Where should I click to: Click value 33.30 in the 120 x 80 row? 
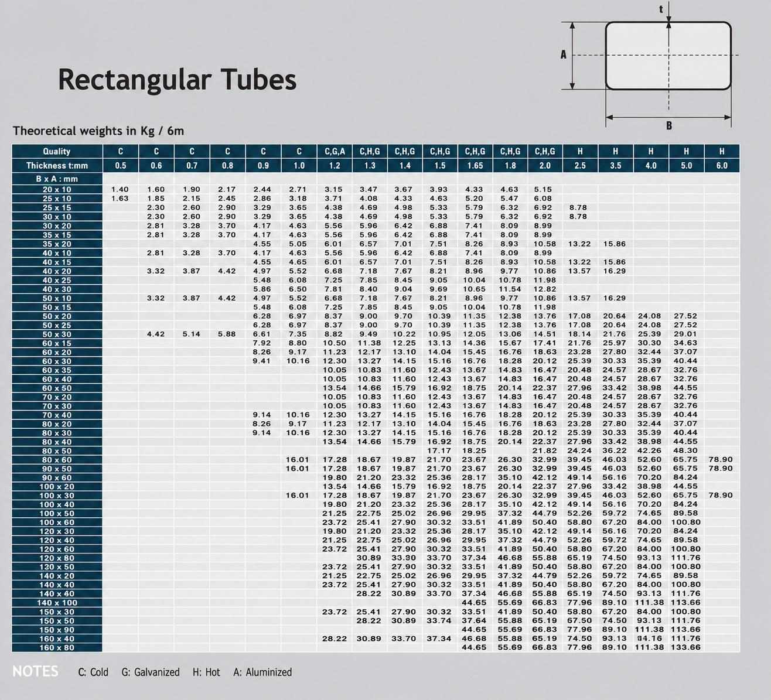(x=404, y=558)
